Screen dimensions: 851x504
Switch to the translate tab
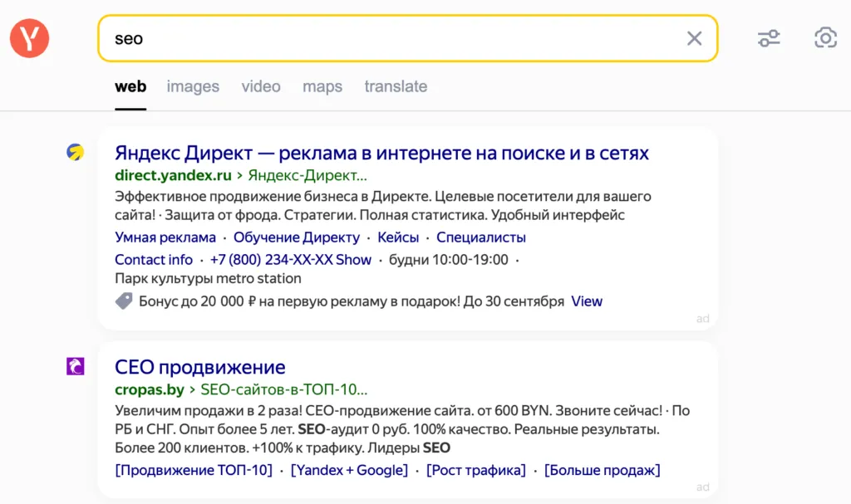click(x=396, y=86)
